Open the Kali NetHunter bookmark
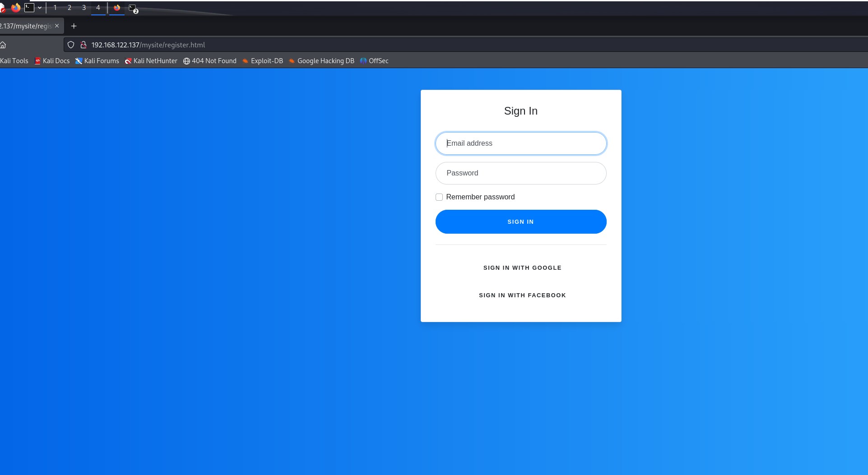 pos(151,61)
